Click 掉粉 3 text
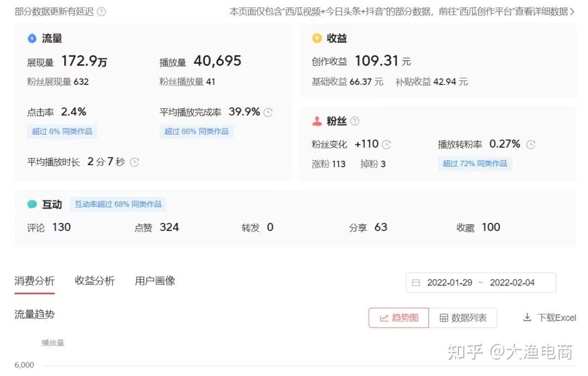Viewport: 588px width, 376px height. pyautogui.click(x=373, y=164)
